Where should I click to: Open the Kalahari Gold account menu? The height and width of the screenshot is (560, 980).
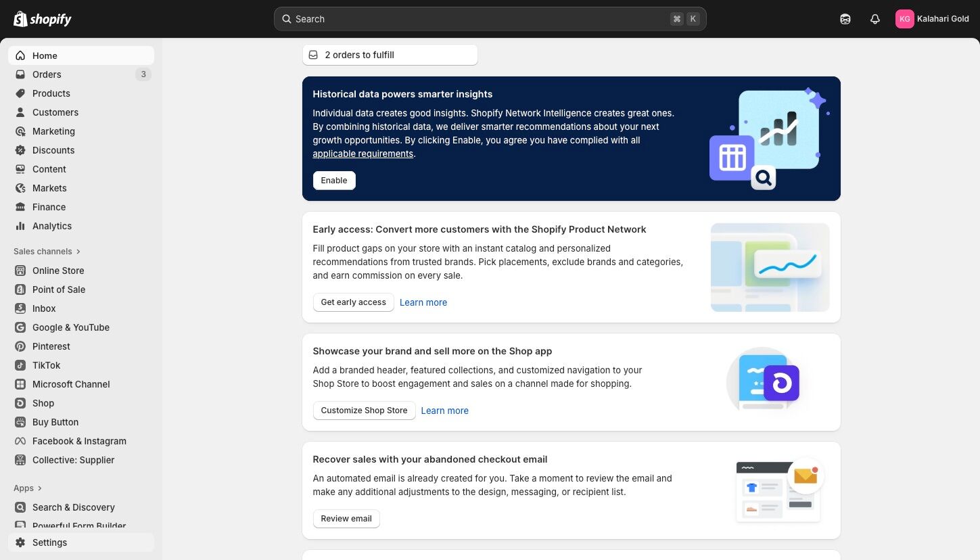pos(932,19)
